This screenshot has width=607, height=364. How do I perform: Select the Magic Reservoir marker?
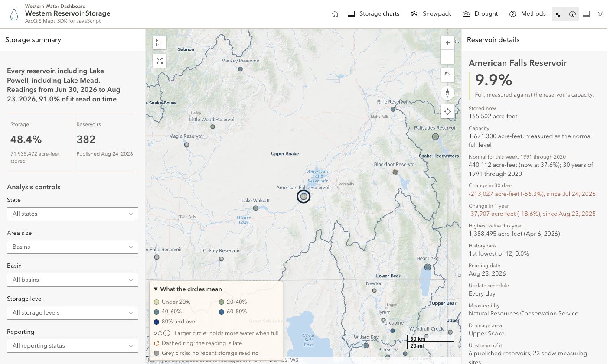click(x=187, y=145)
